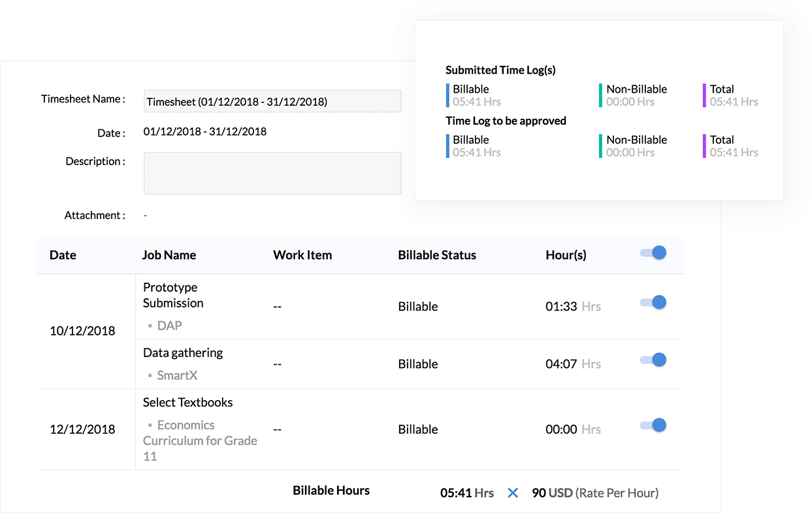Click the blue multiplication X beside billable hours
812x513 pixels.
pos(513,493)
